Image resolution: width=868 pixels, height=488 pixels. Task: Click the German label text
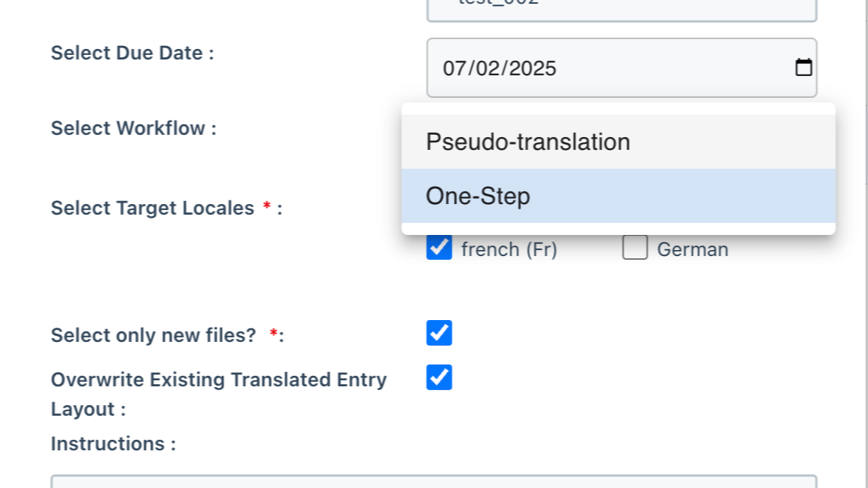[692, 249]
